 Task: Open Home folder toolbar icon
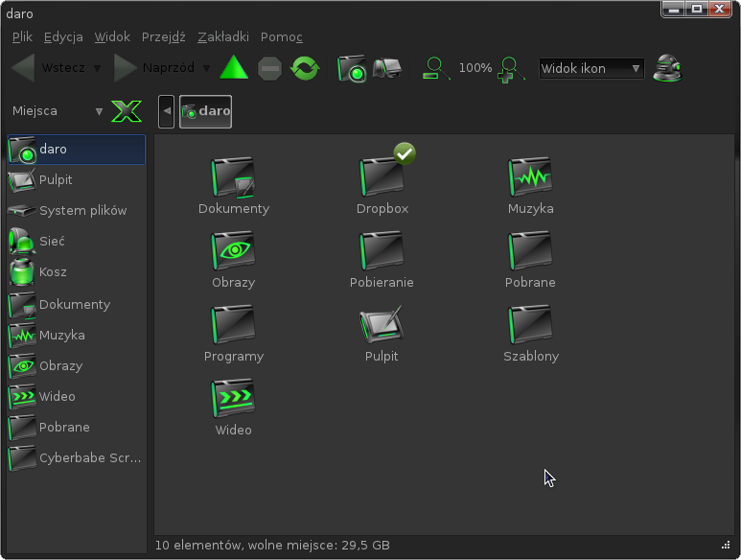tap(352, 68)
